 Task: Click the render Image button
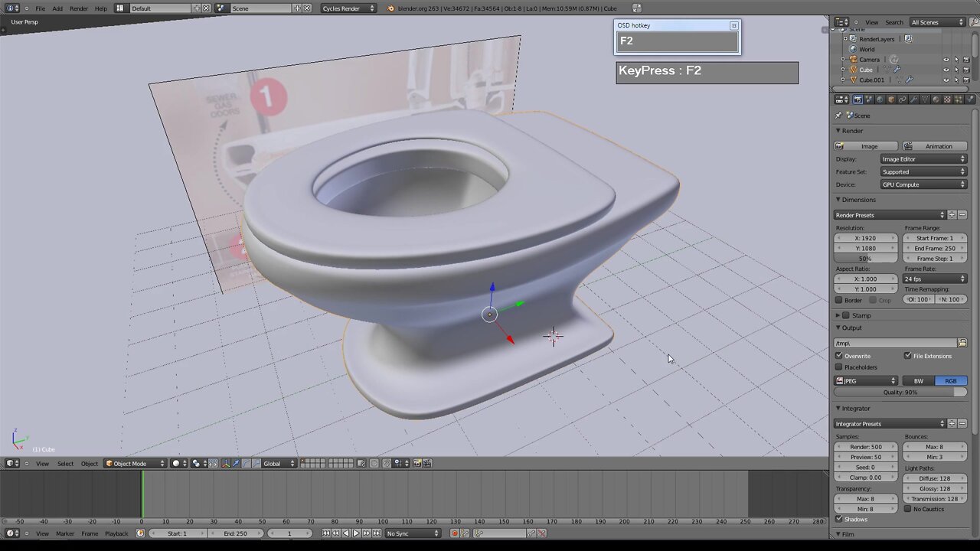point(867,146)
